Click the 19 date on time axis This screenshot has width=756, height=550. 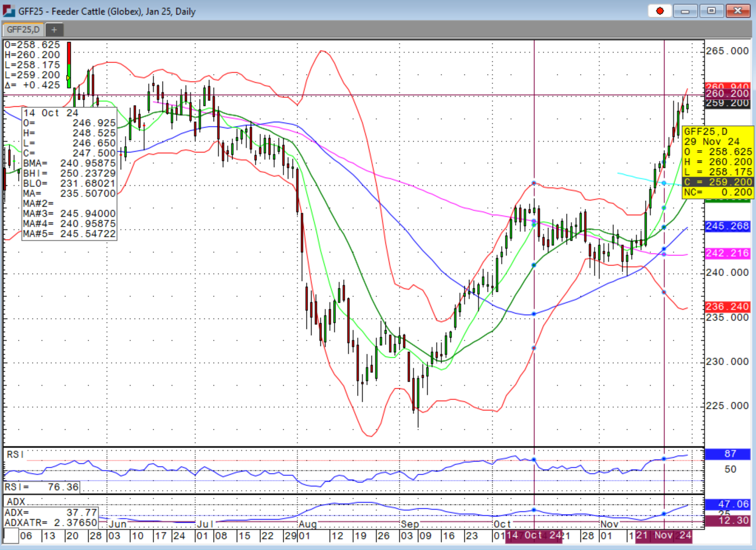tap(360, 536)
